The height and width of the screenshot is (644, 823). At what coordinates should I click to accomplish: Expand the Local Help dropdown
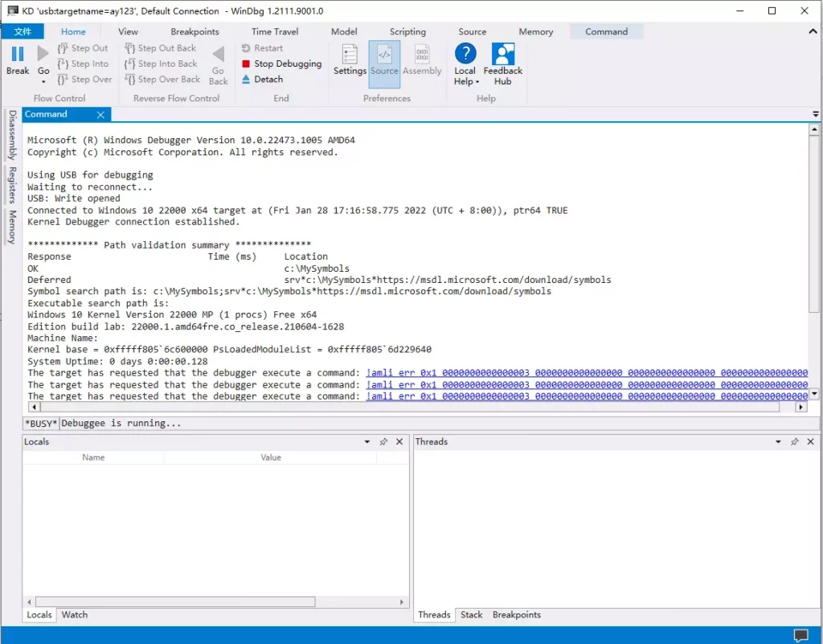[465, 81]
